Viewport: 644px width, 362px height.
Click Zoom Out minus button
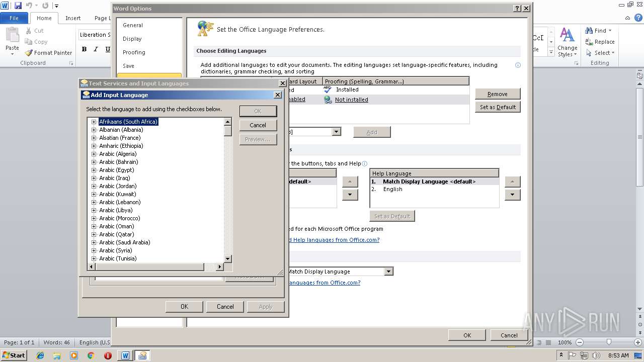click(x=580, y=342)
